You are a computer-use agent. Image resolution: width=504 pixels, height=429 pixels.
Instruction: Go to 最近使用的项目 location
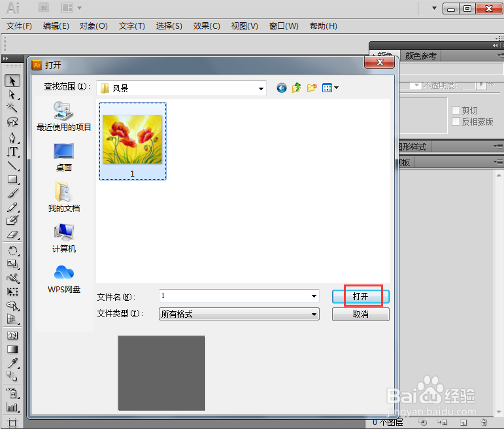63,116
